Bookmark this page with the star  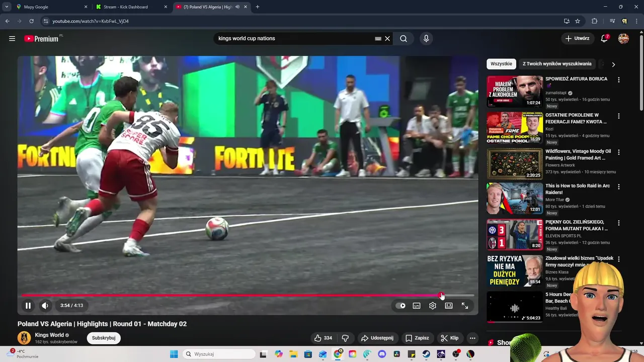(578, 21)
